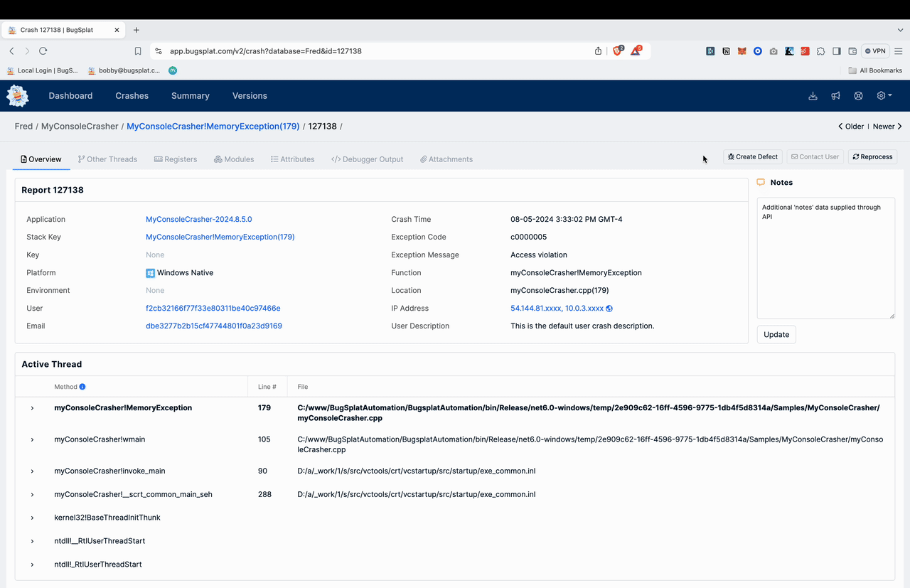Expand the kernel32!BaseThreadInitThunk stack frame
The image size is (910, 588).
pos(32,518)
